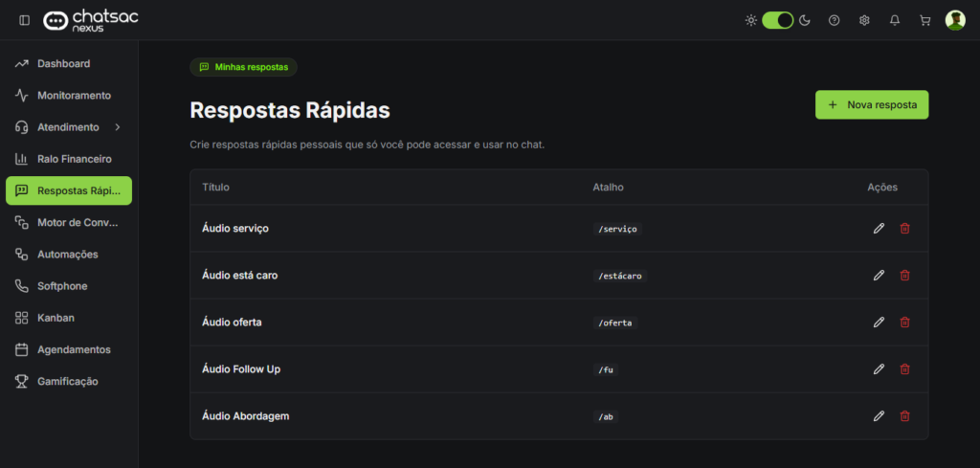Click the Minhas respostas badge
Image resolution: width=980 pixels, height=468 pixels.
(x=244, y=67)
